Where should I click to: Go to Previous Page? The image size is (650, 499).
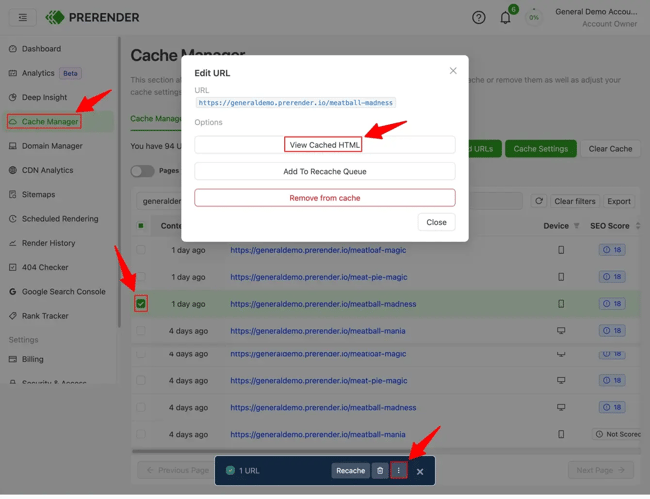point(177,470)
